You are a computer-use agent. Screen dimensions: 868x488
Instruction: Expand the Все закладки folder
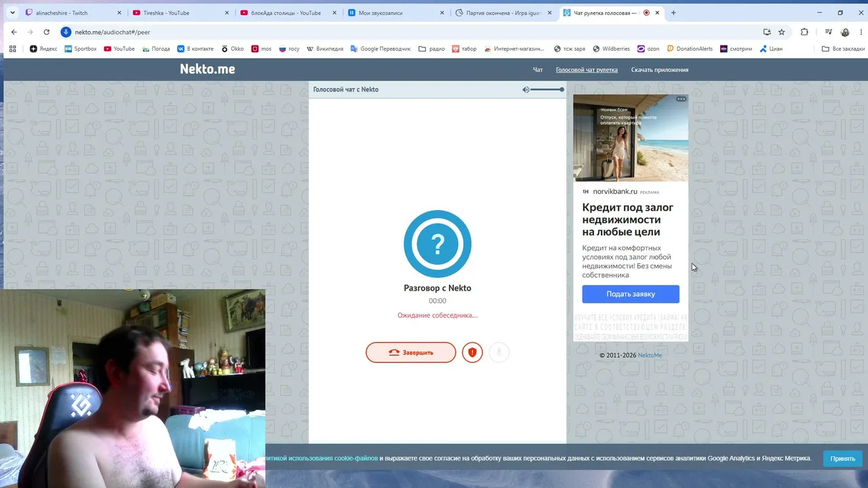[843, 49]
